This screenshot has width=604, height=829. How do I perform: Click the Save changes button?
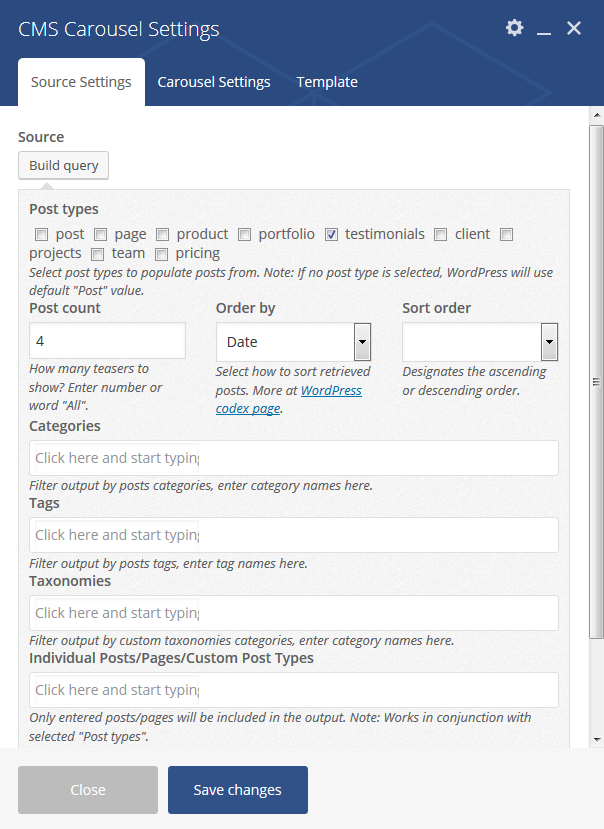[x=238, y=790]
